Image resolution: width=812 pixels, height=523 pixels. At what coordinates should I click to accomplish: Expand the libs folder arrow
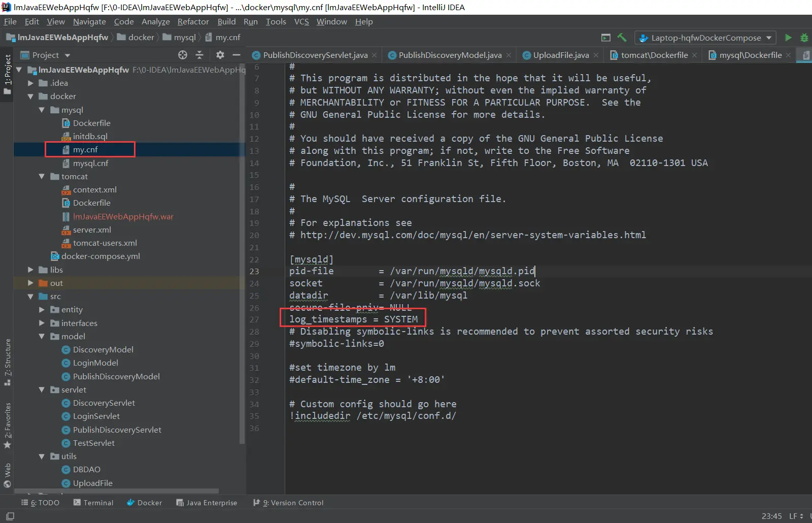[x=31, y=270]
